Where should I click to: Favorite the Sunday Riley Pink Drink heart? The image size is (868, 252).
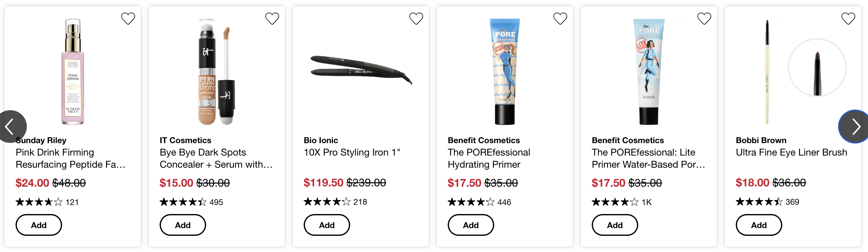click(x=128, y=18)
